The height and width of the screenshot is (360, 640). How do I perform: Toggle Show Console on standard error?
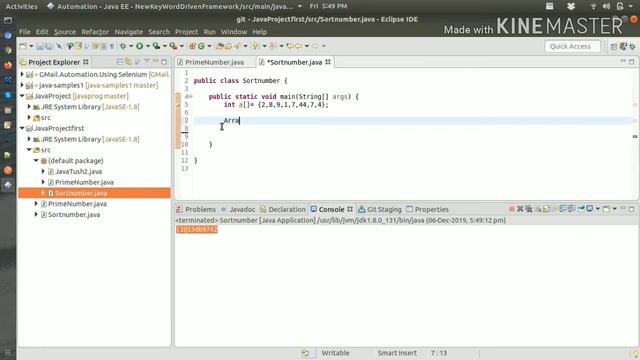572,209
